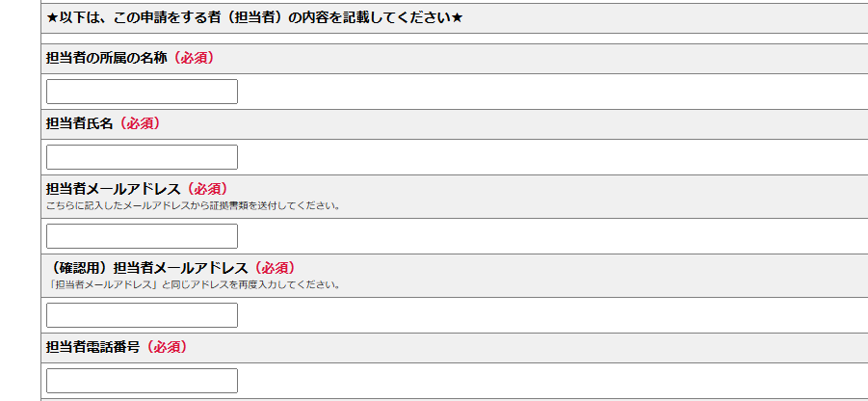The height and width of the screenshot is (401, 868).
Task: Click the hint text about 証拠書類を送付
Action: click(194, 205)
